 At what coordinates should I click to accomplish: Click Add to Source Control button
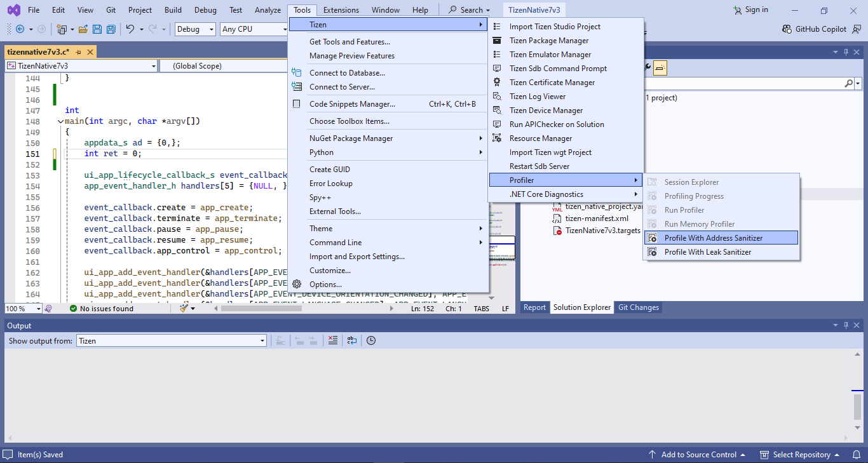coord(698,455)
